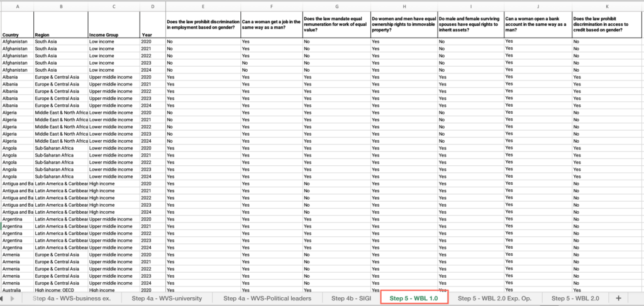Select Argentina 2024 row's Upper middle income cell
Image resolution: width=644 pixels, height=306 pixels.
coord(114,248)
